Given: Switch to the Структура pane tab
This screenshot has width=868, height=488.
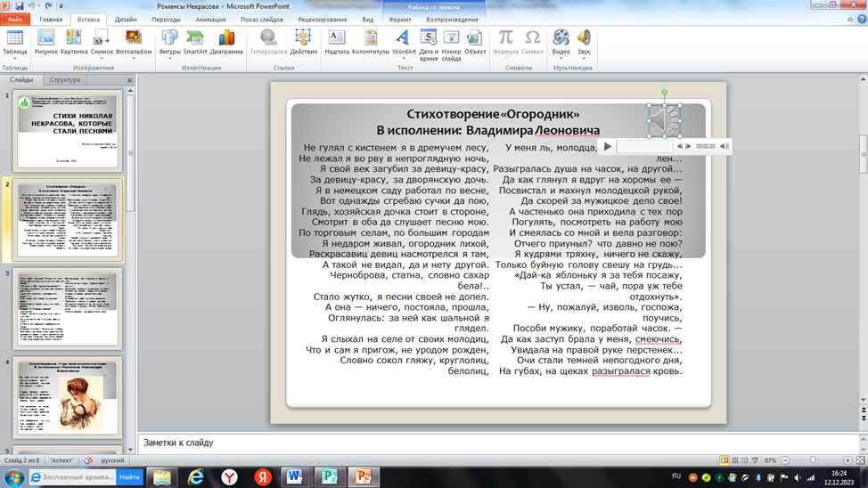Looking at the screenshot, I should pyautogui.click(x=65, y=79).
